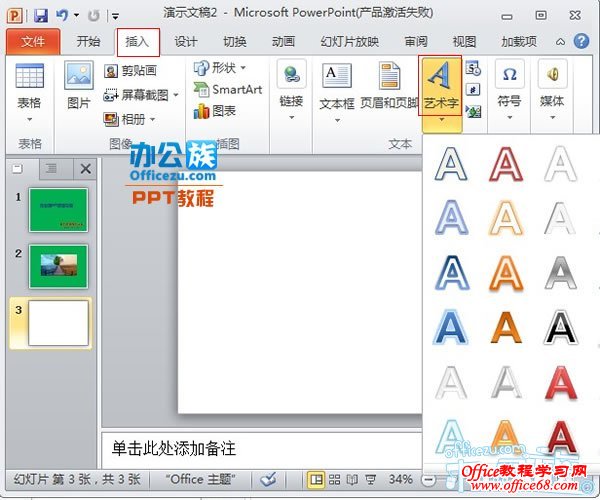Viewport: 600px width, 500px height.
Task: Switch to the 开始 ribbon tab
Action: (x=88, y=41)
